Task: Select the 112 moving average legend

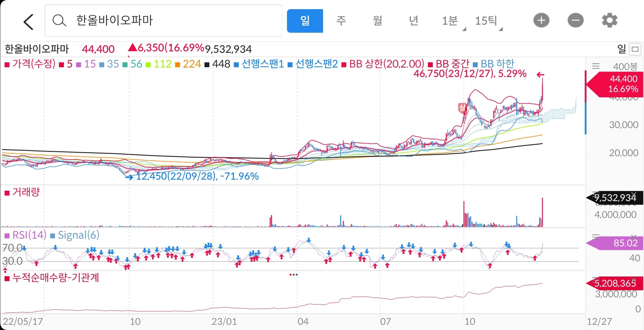Action: coord(159,64)
